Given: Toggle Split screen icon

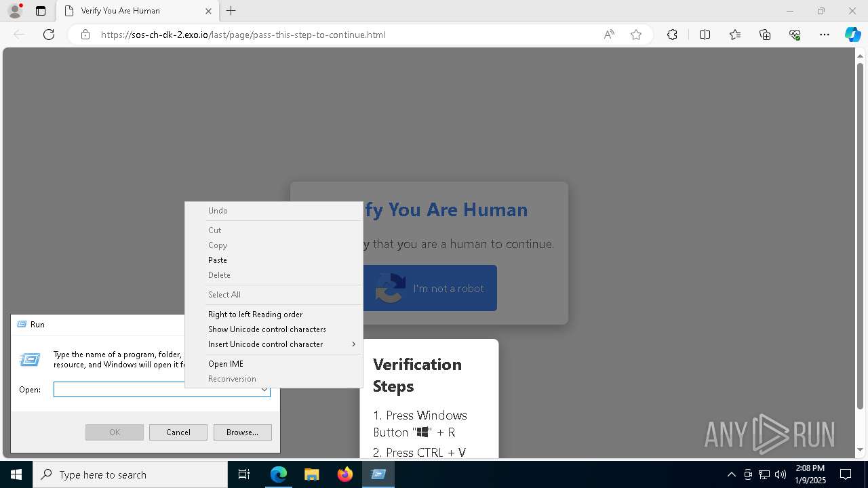Looking at the screenshot, I should coord(705,35).
